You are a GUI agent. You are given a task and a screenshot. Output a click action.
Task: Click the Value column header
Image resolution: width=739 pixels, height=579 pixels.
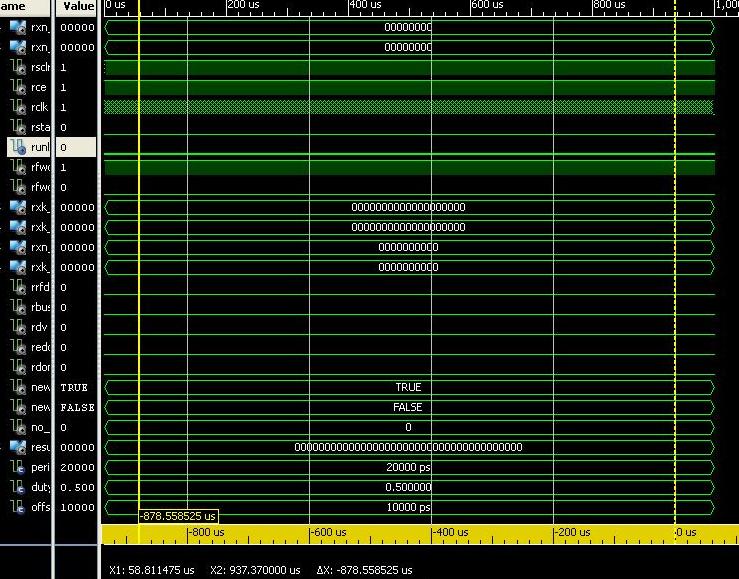77,6
